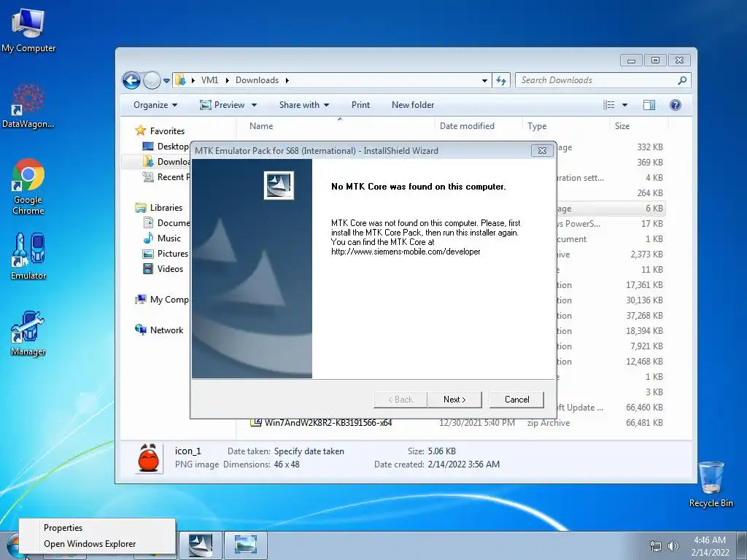This screenshot has height=560, width=747.
Task: Click Downloads in the address breadcrumb
Action: [257, 80]
